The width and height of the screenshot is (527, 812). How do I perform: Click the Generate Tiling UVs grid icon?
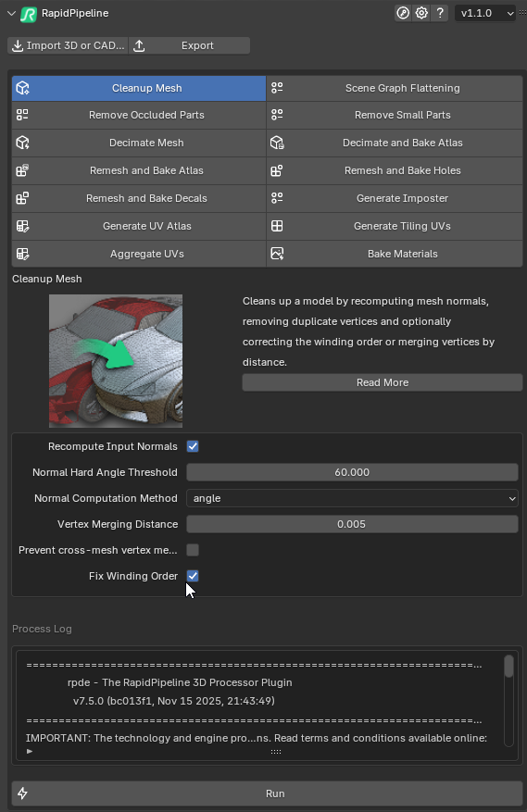point(277,226)
